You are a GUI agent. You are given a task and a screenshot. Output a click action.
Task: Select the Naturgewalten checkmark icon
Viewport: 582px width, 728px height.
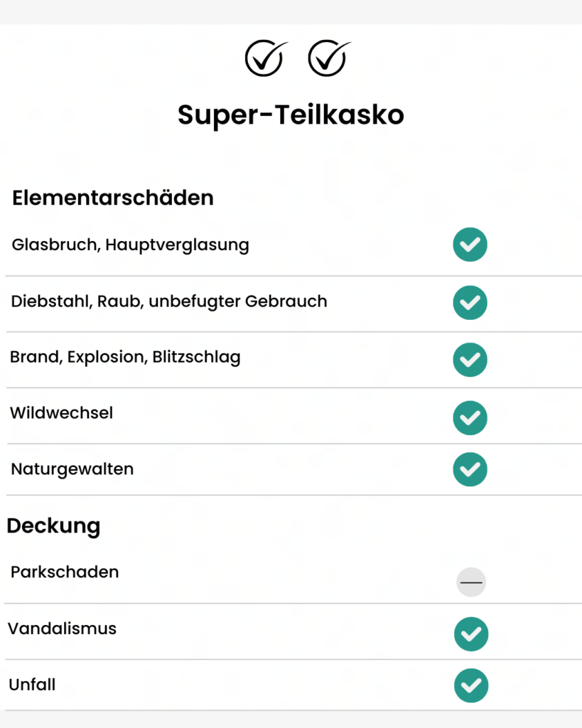(x=470, y=469)
